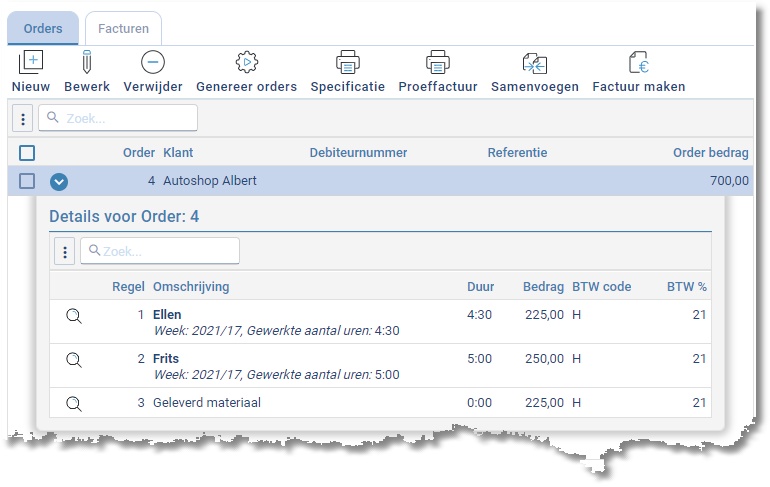
Task: Sort details by Omschrijving column
Action: coord(191,287)
